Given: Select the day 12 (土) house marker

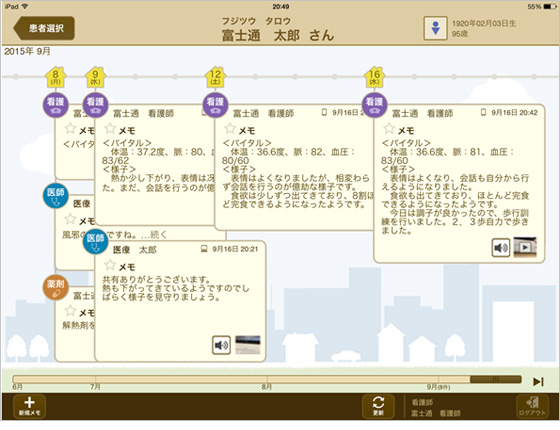Looking at the screenshot, I should pos(215,77).
